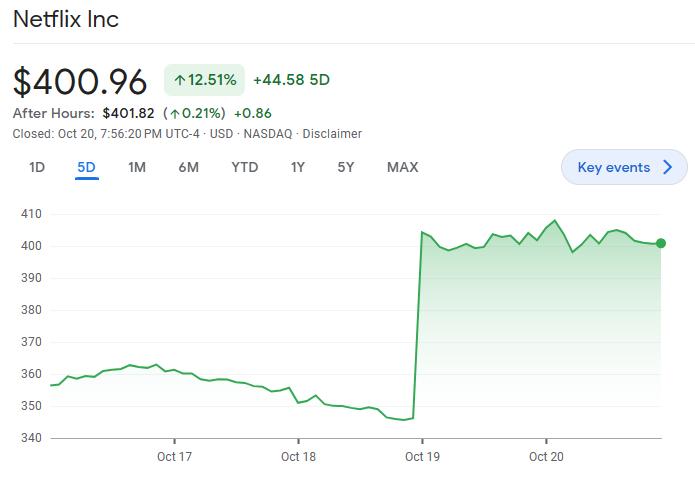Screen dimensions: 695x479
Task: Click the Oct 17 date label
Action: pos(174,457)
